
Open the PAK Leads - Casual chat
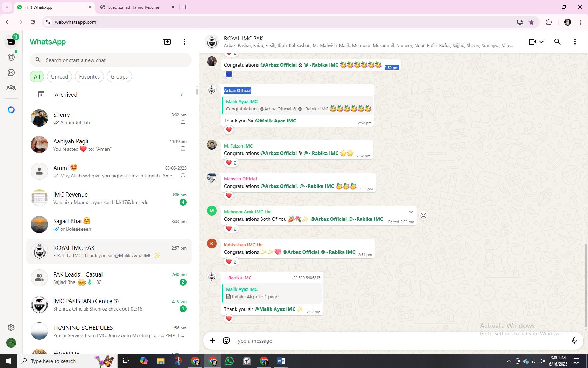tap(109, 278)
